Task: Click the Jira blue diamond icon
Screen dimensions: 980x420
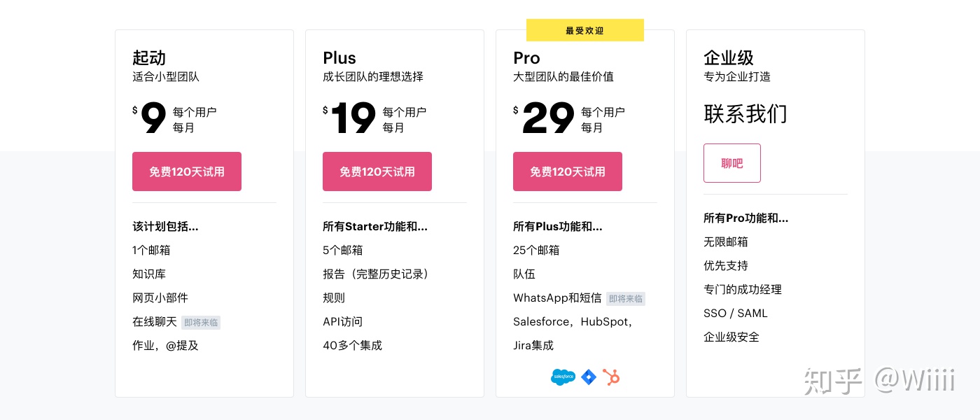Action: coord(589,377)
